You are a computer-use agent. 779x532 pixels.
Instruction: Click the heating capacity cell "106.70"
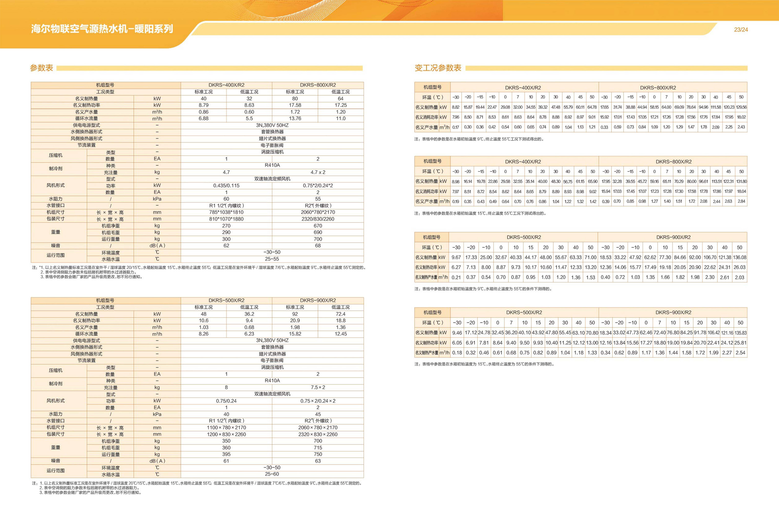710,257
